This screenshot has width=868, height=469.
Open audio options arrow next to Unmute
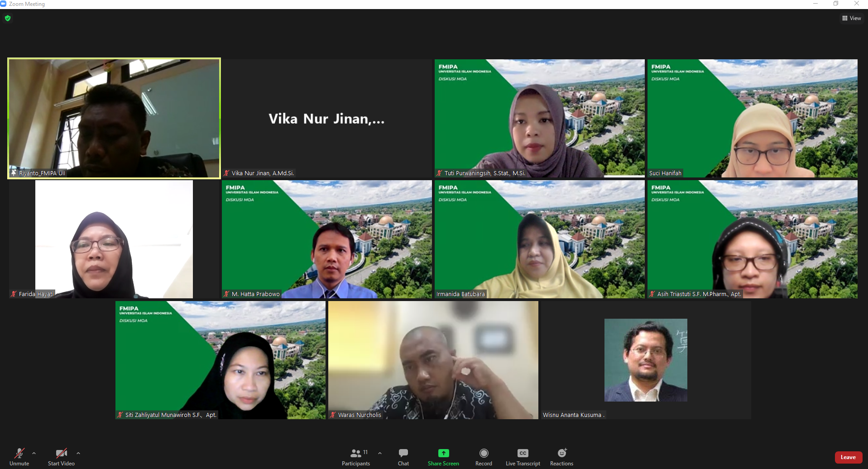pos(34,453)
